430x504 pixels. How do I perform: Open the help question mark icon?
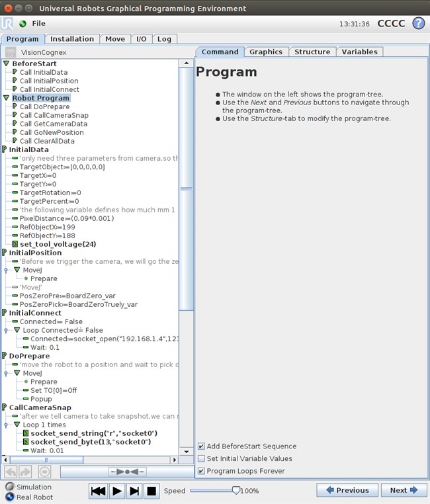coord(419,23)
